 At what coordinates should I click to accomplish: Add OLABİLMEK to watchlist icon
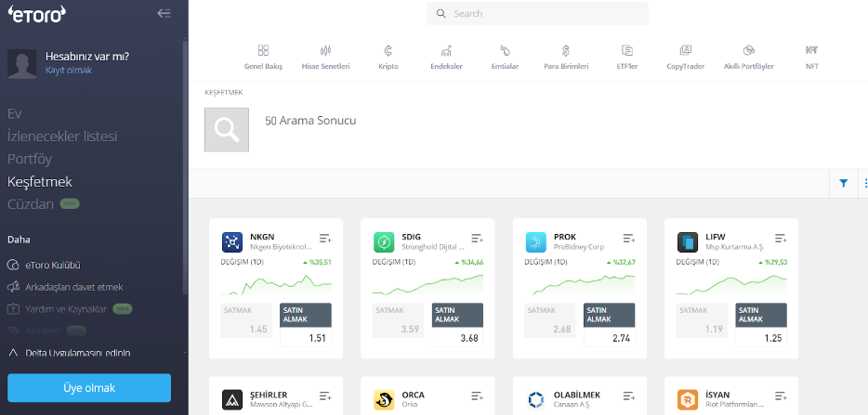coord(629,396)
